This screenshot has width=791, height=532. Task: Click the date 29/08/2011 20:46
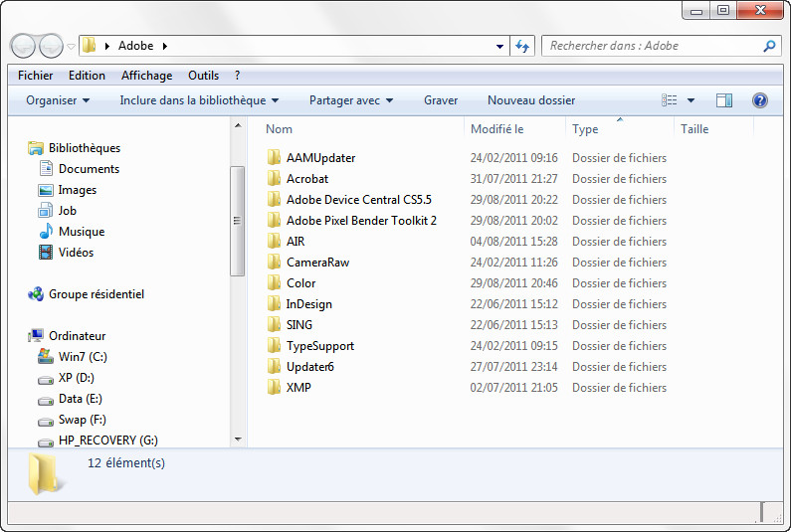click(514, 283)
